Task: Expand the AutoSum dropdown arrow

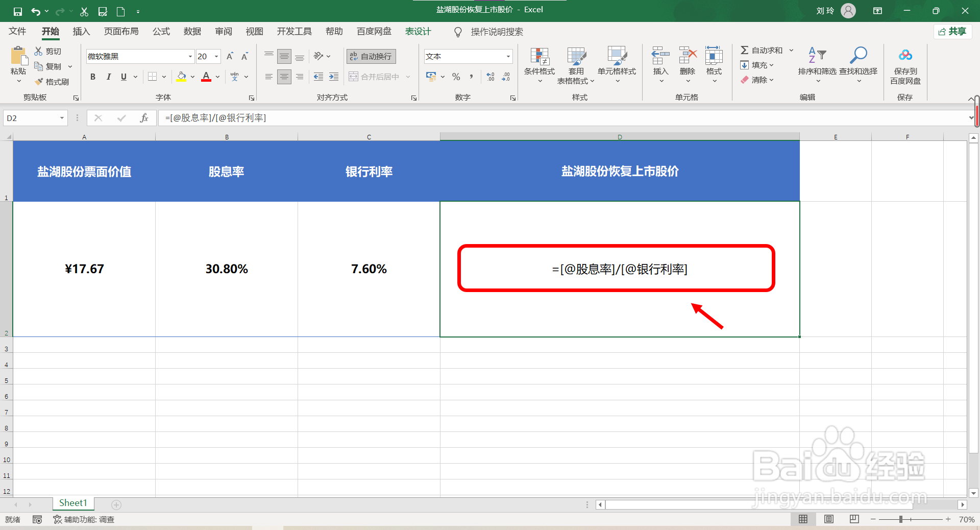Action: coord(791,50)
